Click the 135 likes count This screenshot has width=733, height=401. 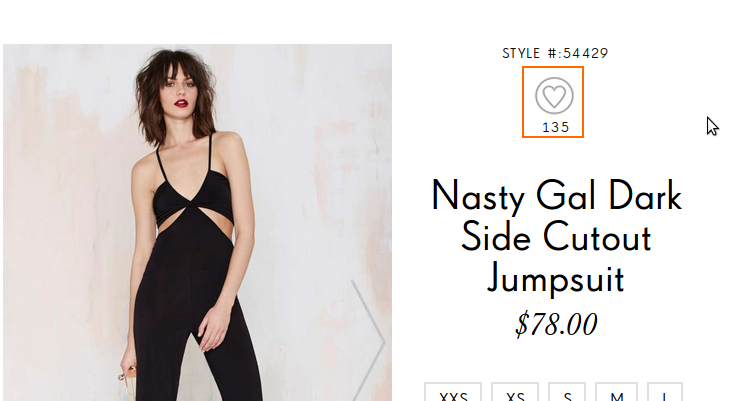(555, 127)
